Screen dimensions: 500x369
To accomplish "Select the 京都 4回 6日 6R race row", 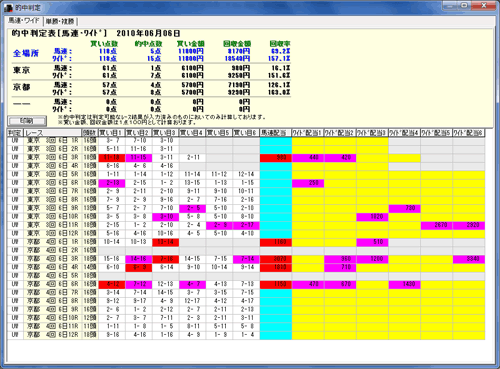I will 246,284.
